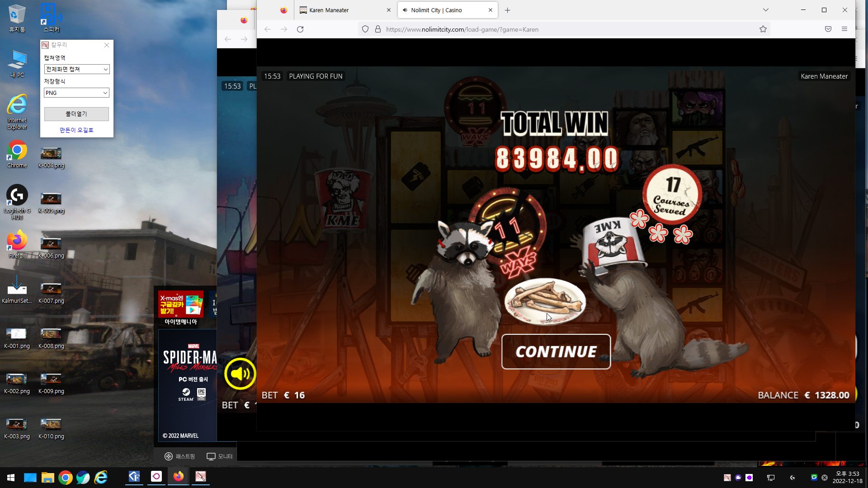
Task: Click the BET € 16 display
Action: (283, 395)
